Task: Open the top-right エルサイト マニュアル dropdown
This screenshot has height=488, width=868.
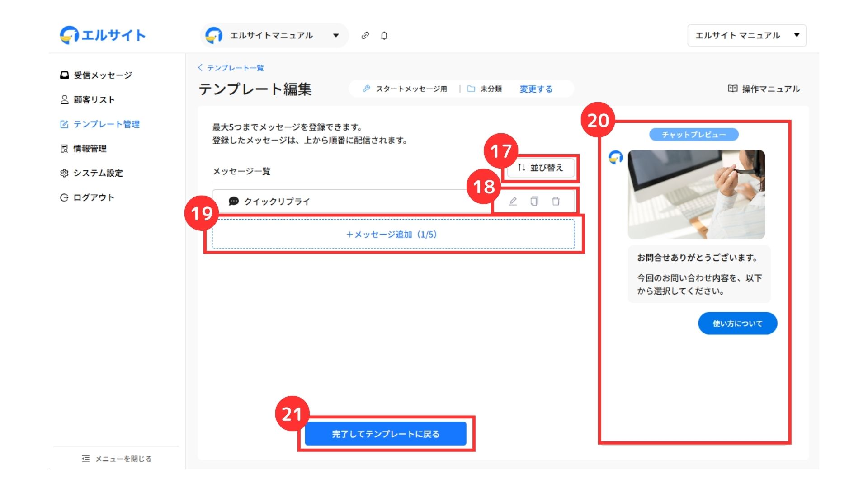Action: pos(746,36)
